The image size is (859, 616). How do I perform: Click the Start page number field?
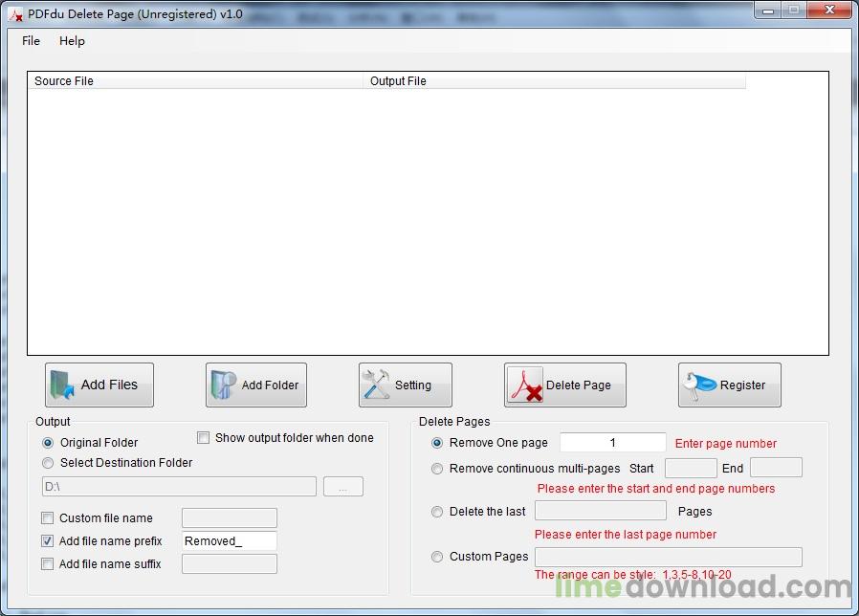pyautogui.click(x=691, y=468)
